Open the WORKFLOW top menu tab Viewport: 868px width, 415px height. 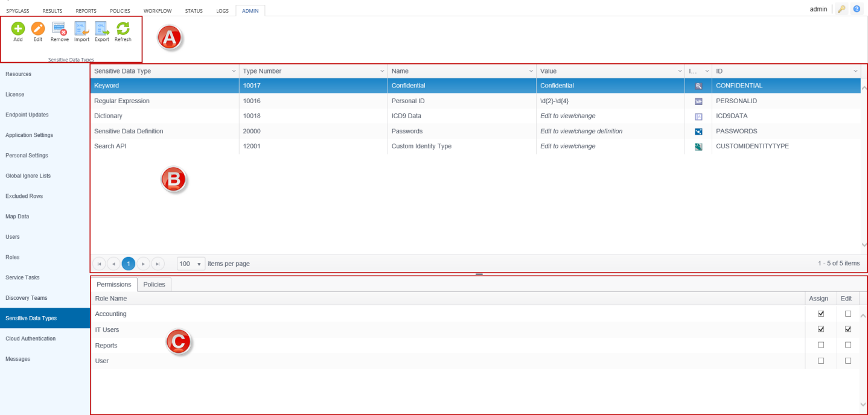157,11
